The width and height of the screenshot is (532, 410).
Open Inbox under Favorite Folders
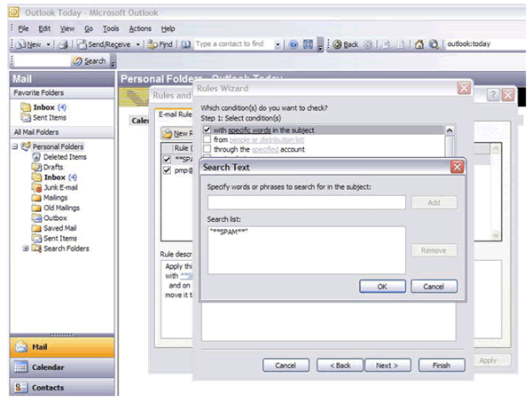[43, 107]
